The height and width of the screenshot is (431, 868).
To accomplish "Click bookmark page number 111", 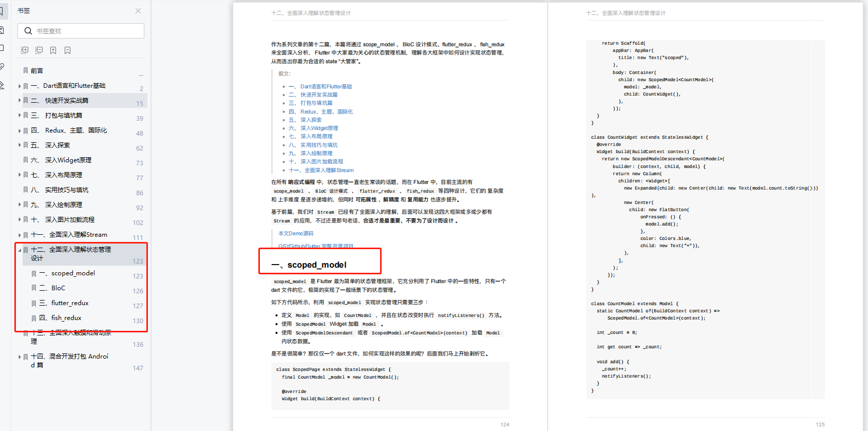I will (138, 237).
